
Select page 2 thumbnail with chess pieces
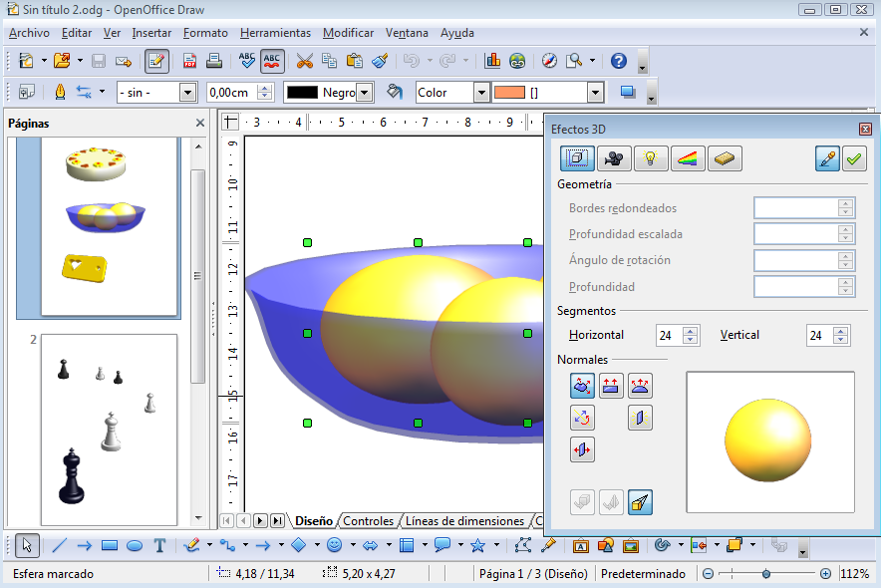(109, 429)
